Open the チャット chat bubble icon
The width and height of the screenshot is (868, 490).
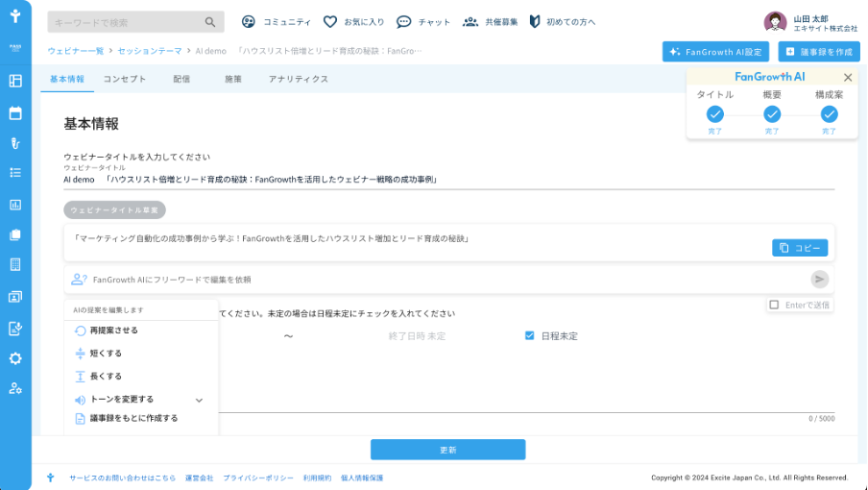point(404,21)
